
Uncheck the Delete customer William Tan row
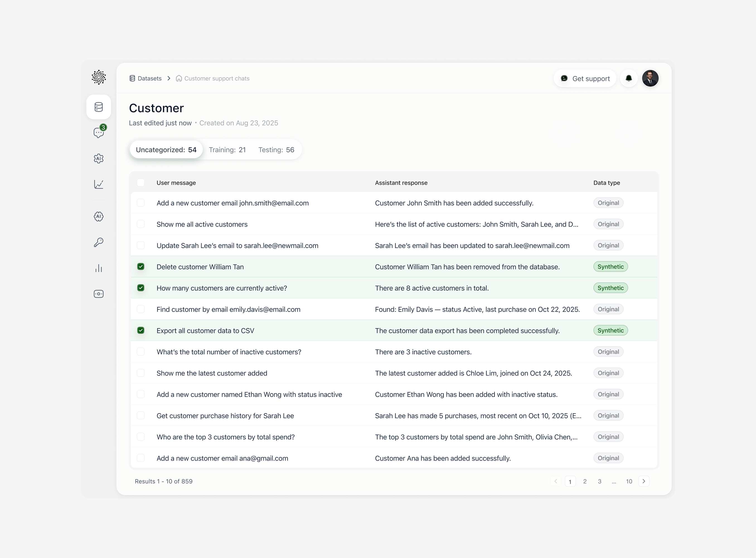(x=141, y=266)
